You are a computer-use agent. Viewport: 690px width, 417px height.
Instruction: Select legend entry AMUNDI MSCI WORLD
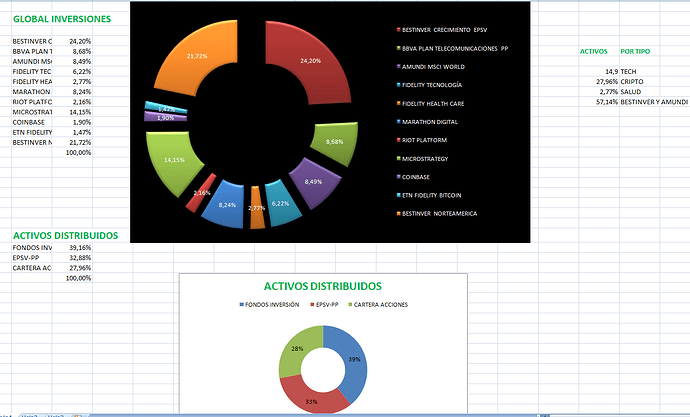tap(430, 67)
